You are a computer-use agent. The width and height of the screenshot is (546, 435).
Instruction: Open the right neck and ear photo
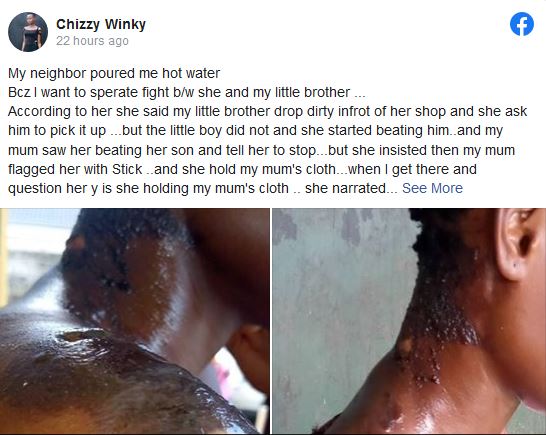[409, 321]
